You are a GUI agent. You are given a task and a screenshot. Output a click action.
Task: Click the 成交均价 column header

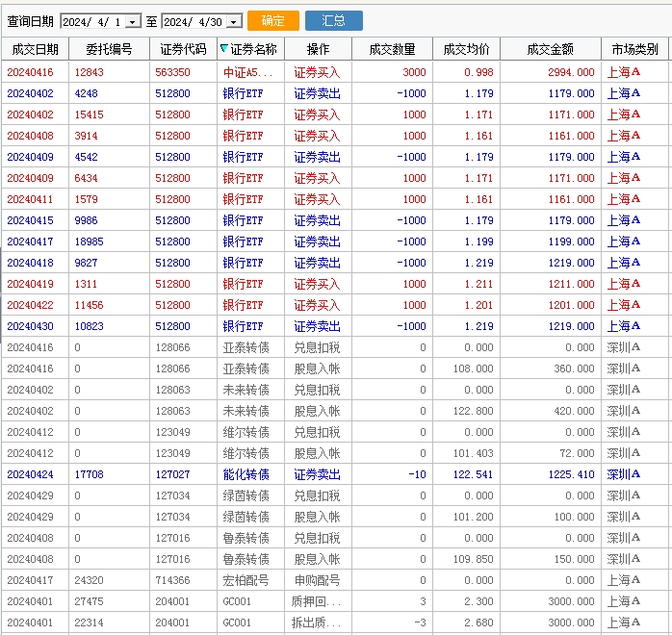pyautogui.click(x=467, y=49)
